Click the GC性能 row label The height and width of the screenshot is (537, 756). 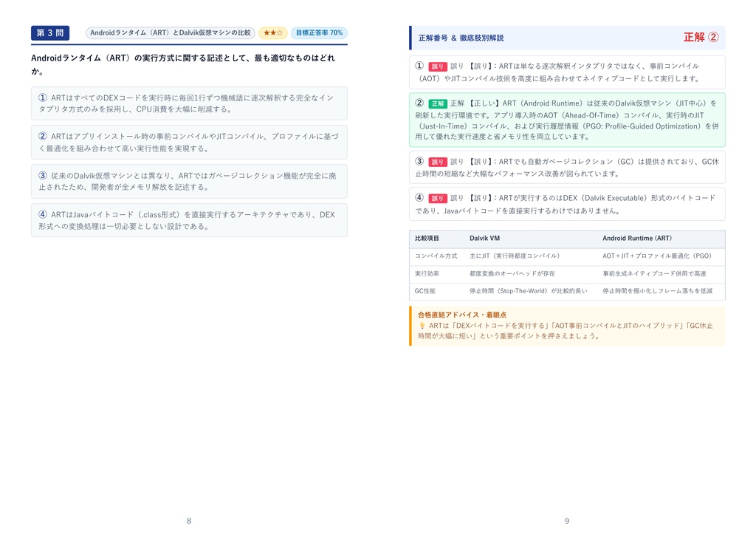pos(425,291)
